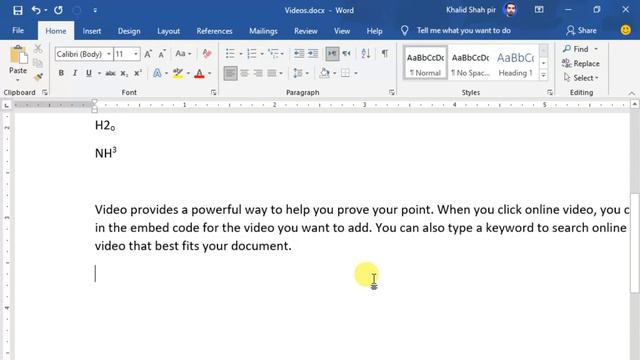This screenshot has width=640, height=360.
Task: Click the Find button
Action: click(x=576, y=49)
